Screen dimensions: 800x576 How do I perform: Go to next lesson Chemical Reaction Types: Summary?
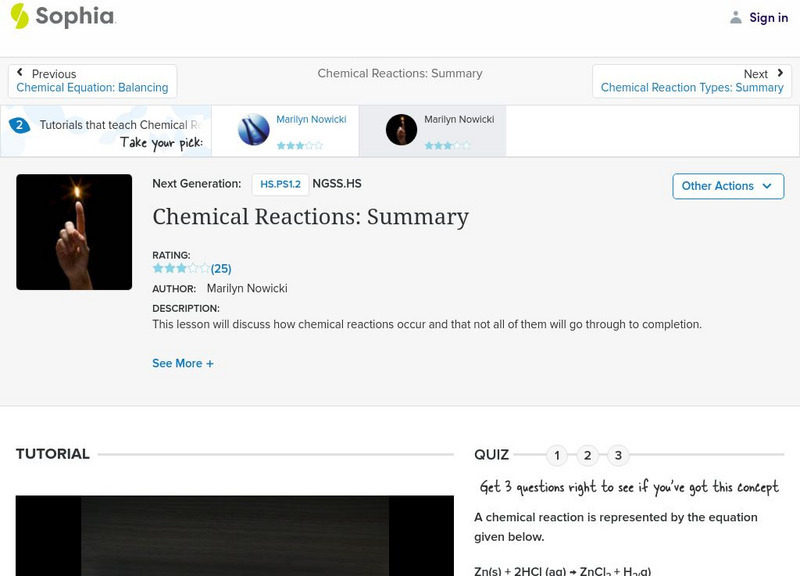tap(692, 87)
